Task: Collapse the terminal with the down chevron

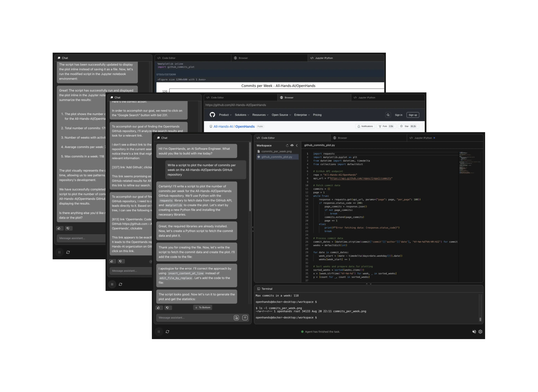Action: click(371, 284)
